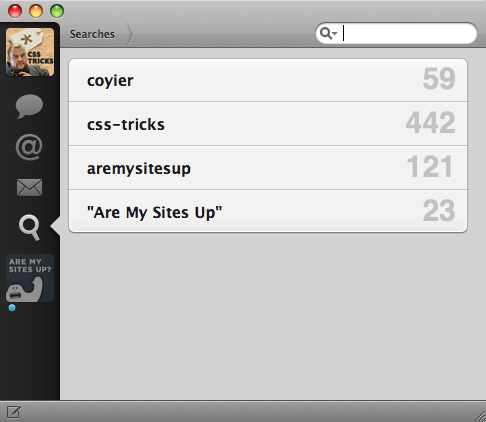Screen dimensions: 486x422
Task: Switch to Are My Sites Up account
Action: point(30,278)
